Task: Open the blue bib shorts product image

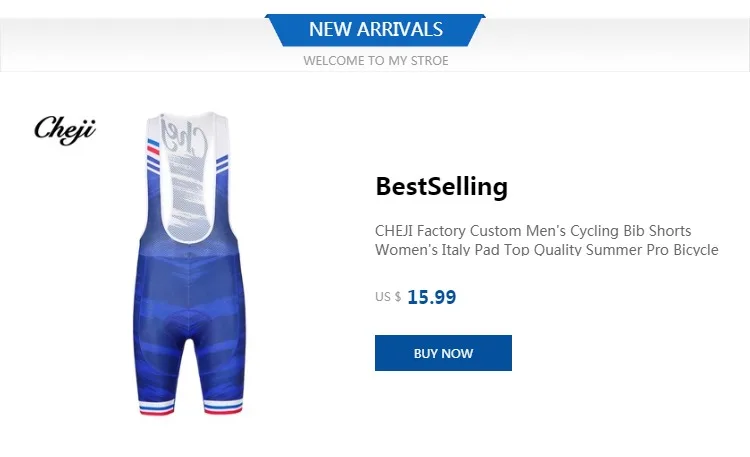Action: coord(186,300)
